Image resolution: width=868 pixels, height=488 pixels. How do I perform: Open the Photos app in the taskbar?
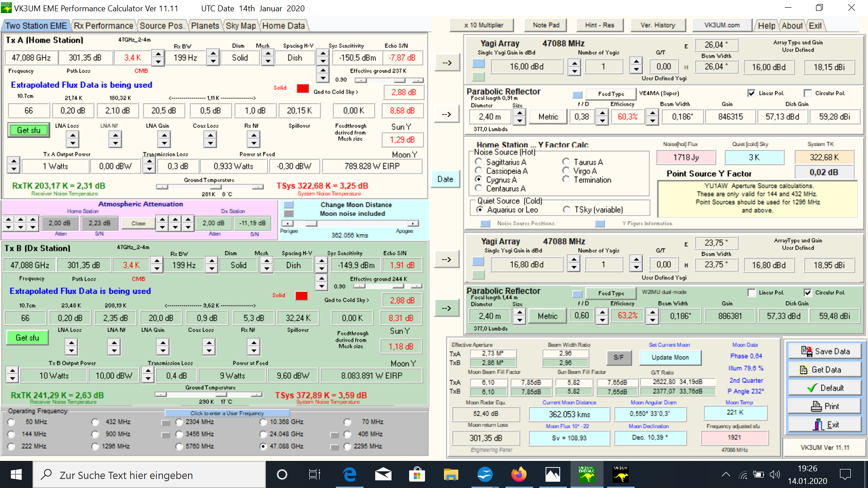point(552,474)
